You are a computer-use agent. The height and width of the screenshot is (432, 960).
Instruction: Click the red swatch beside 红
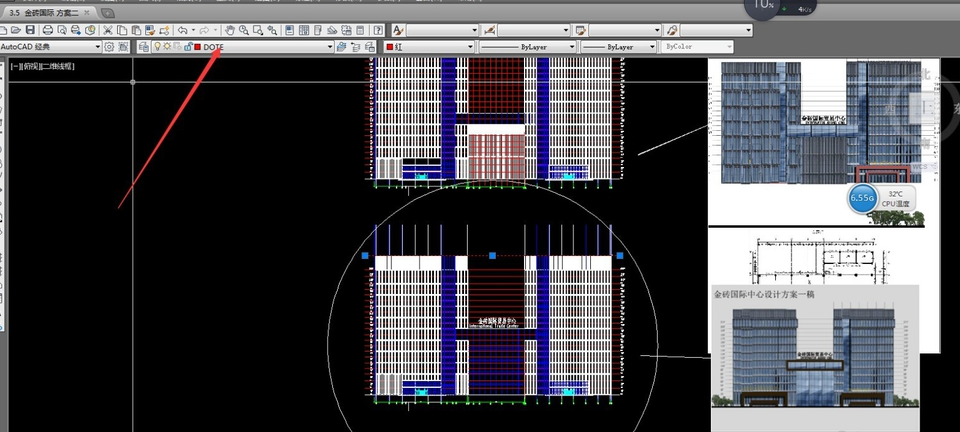click(x=389, y=47)
